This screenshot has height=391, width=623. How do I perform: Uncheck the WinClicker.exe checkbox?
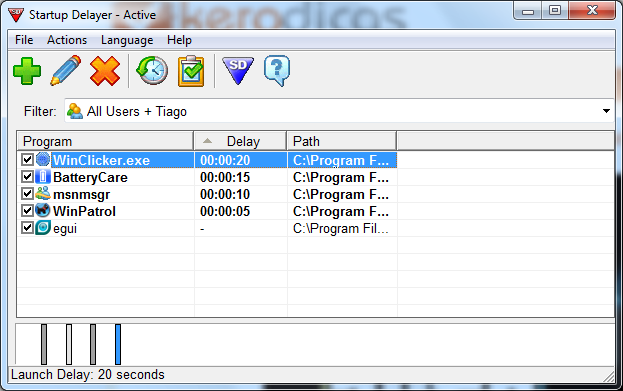tap(27, 160)
